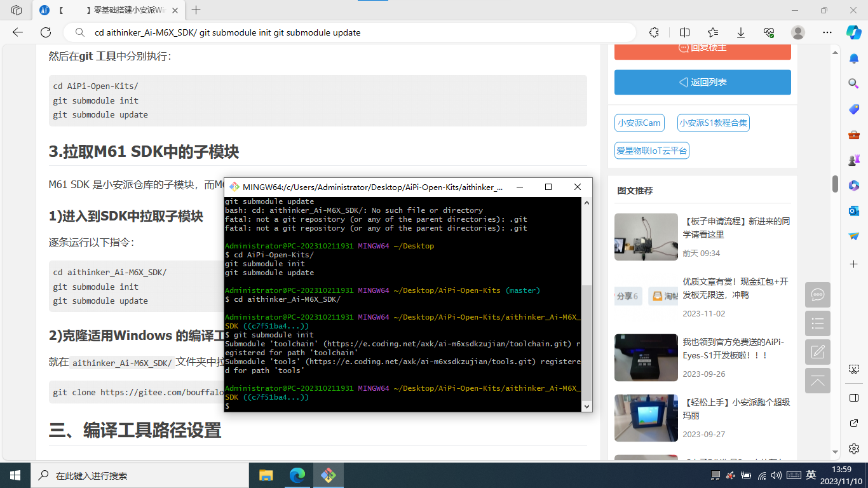This screenshot has height=488, width=868.
Task: Open the 小安派S1教程合集 tag link
Action: pos(713,123)
